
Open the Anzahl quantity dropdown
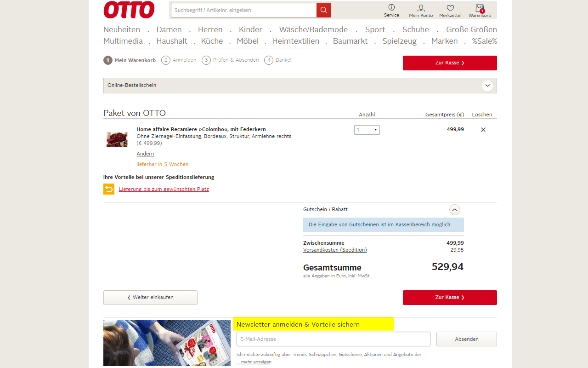(367, 130)
